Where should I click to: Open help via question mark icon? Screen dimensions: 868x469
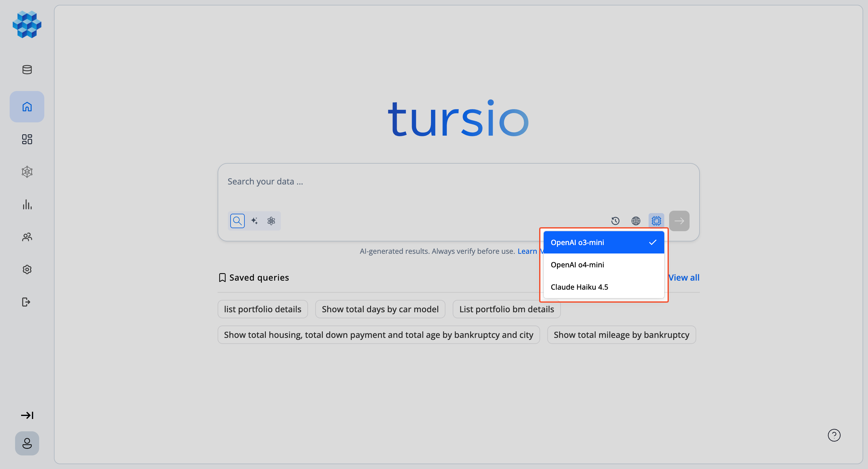pos(834,435)
